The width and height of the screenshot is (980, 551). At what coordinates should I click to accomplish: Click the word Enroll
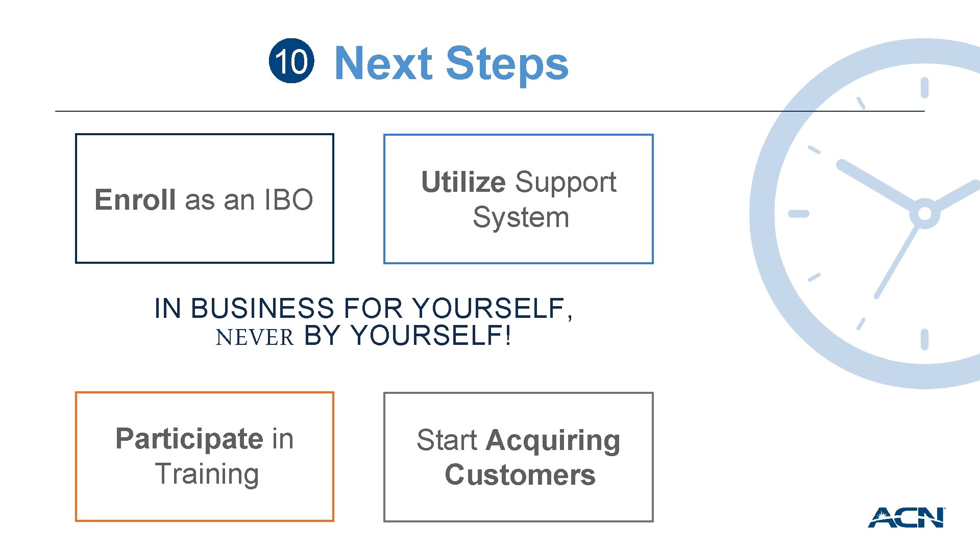coord(135,199)
